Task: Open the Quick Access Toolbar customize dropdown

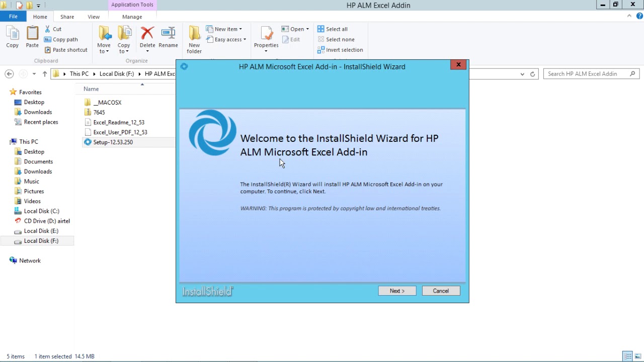Action: pyautogui.click(x=38, y=6)
